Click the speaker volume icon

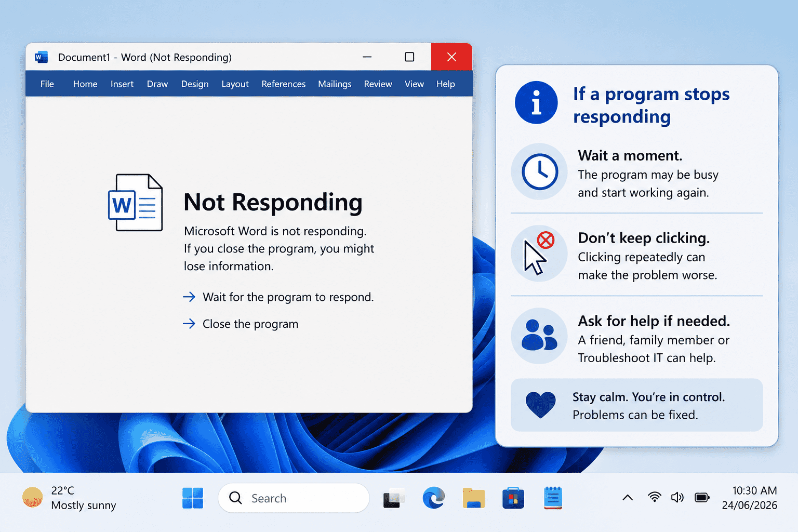[677, 498]
